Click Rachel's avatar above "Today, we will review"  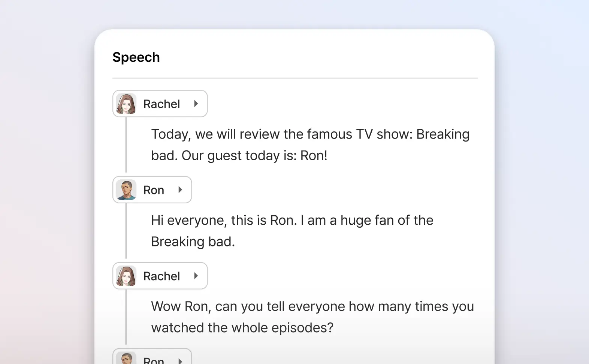(x=126, y=104)
